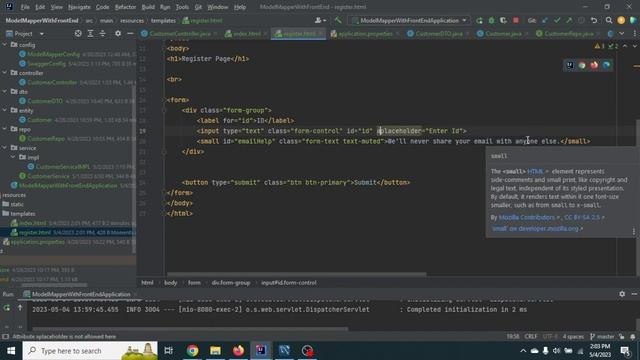Open page in Edge from editor icons
This screenshot has width=640, height=360.
tap(607, 65)
